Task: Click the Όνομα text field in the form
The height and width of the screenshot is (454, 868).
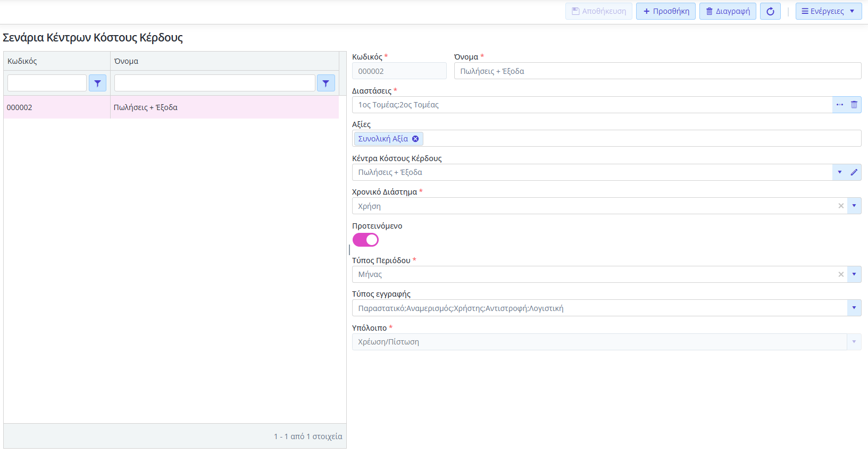Action: pyautogui.click(x=657, y=71)
